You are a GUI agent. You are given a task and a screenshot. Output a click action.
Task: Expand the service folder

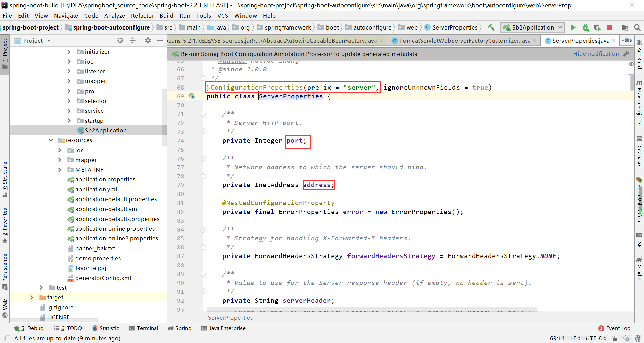coord(69,111)
